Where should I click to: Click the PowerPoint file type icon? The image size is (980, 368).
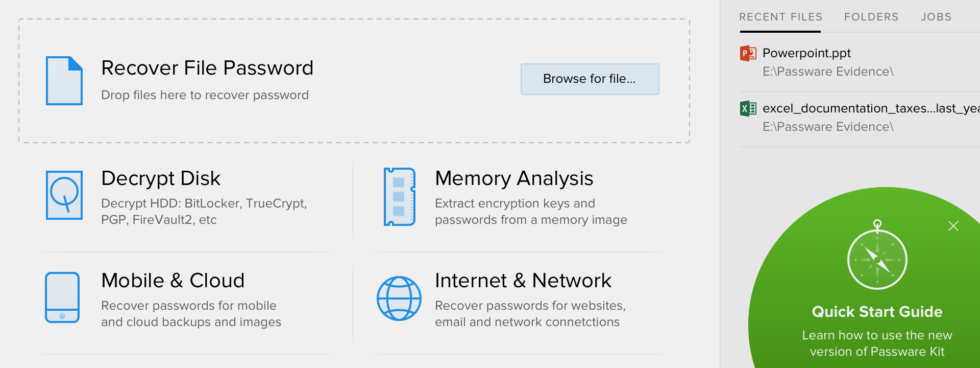pos(748,53)
